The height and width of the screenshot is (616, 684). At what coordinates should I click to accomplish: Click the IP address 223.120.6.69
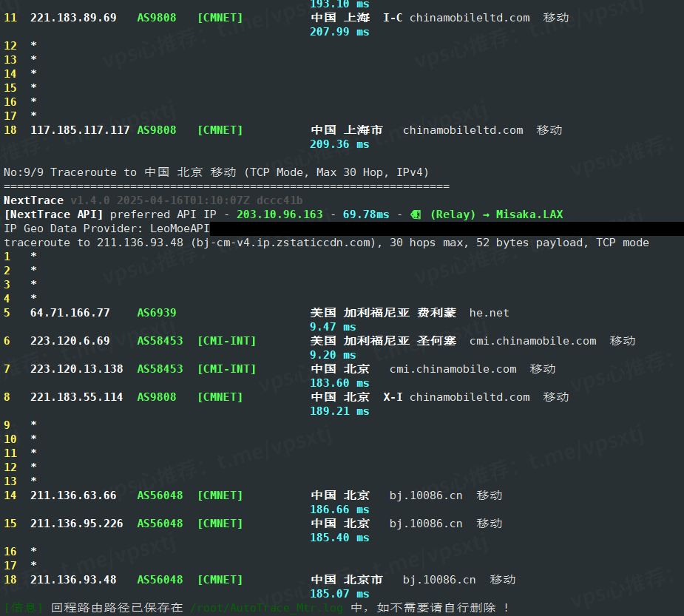(x=70, y=341)
